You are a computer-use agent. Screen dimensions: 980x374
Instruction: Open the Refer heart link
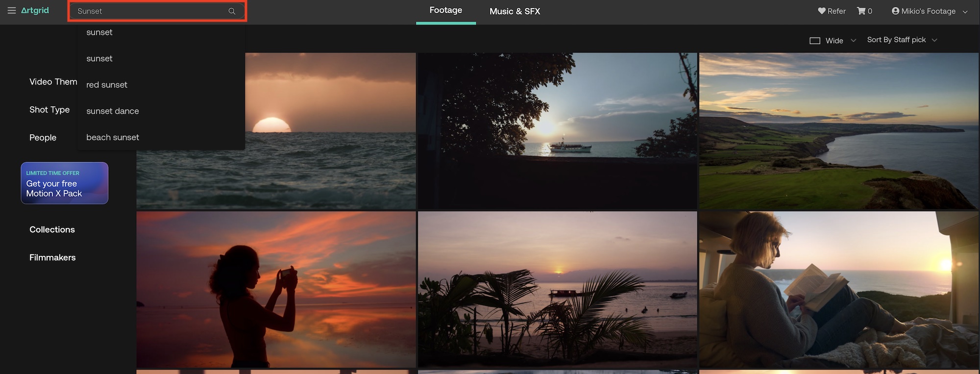pos(832,11)
